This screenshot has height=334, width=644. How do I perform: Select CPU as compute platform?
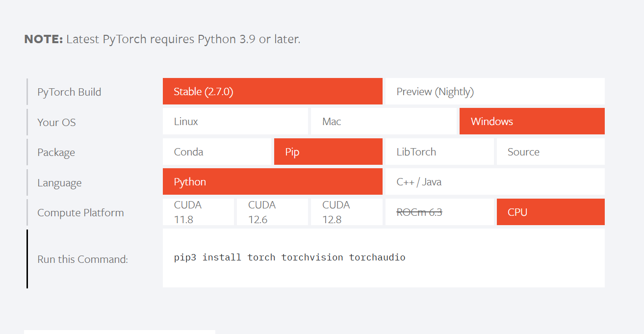pyautogui.click(x=551, y=212)
